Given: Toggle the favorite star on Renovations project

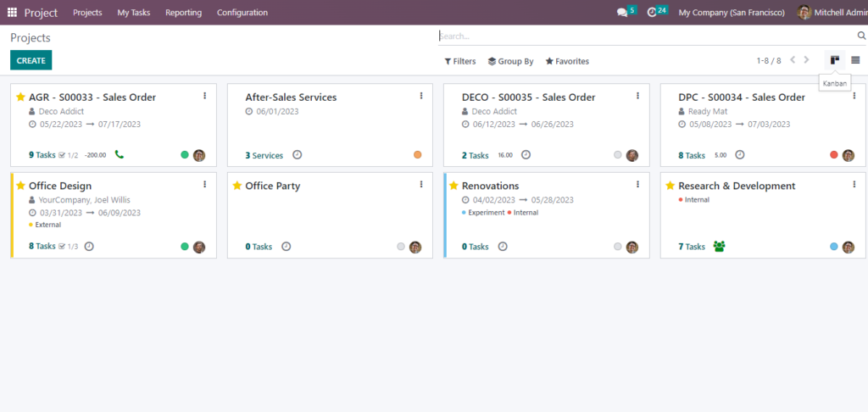Looking at the screenshot, I should 453,186.
